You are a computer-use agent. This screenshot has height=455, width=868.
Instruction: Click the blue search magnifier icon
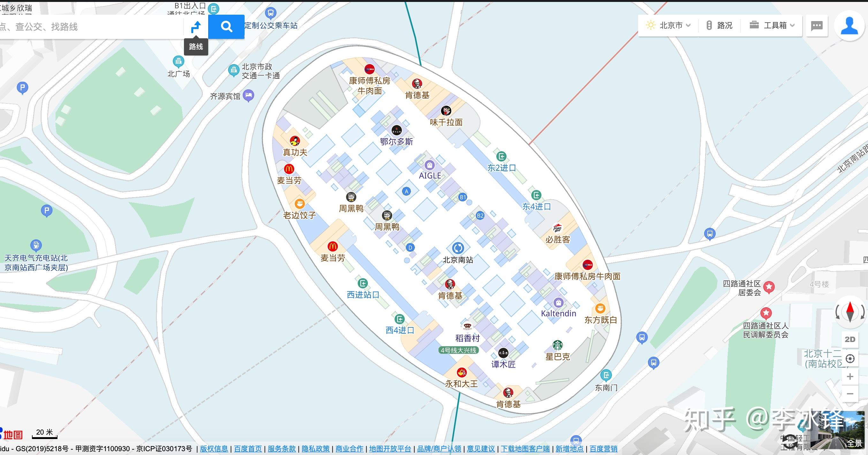coord(226,26)
